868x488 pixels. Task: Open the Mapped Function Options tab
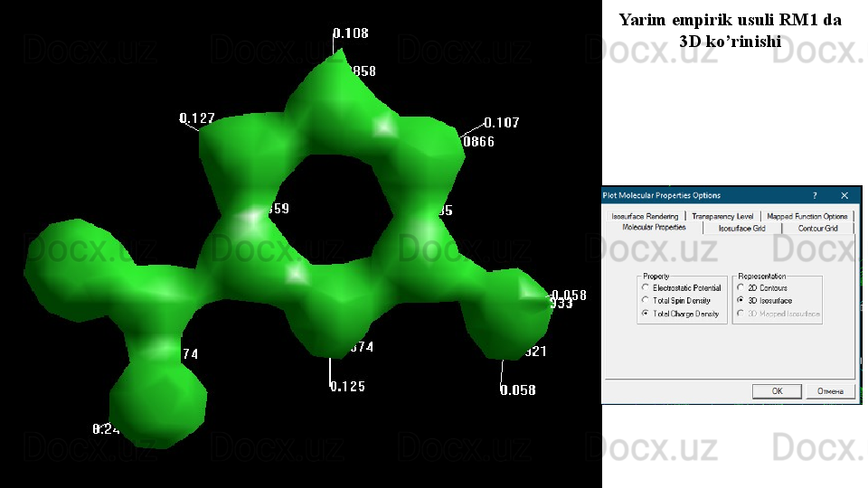[807, 217]
